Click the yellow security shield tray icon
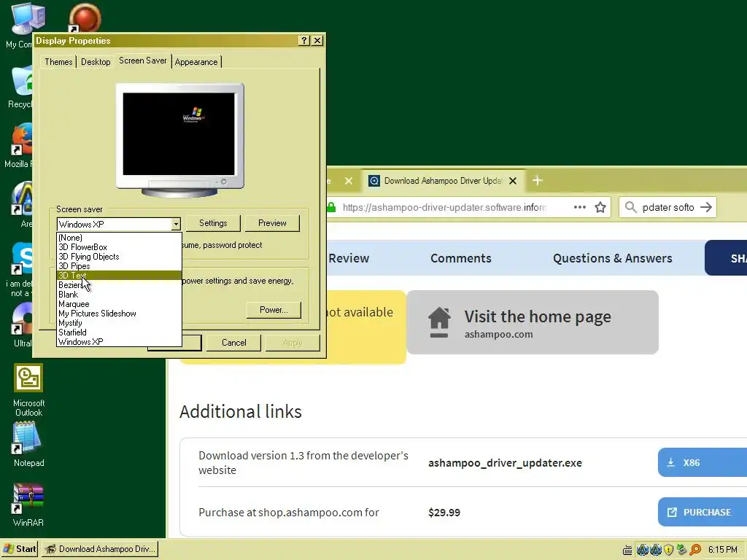747x560 pixels. click(x=668, y=550)
